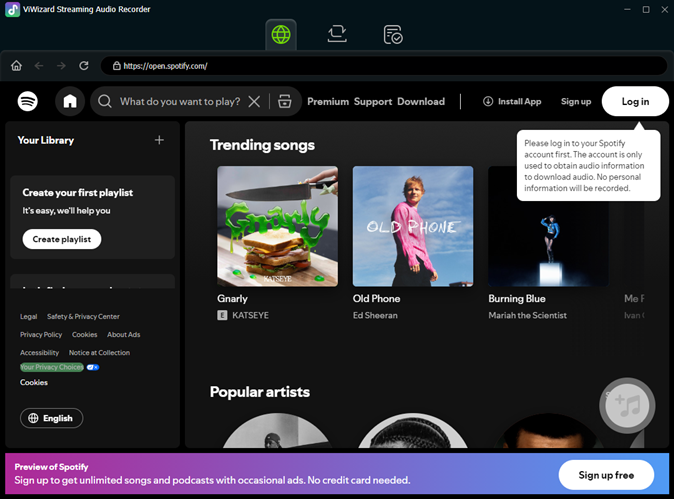This screenshot has height=499, width=674.
Task: Reload the page with the refresh icon
Action: coord(84,65)
